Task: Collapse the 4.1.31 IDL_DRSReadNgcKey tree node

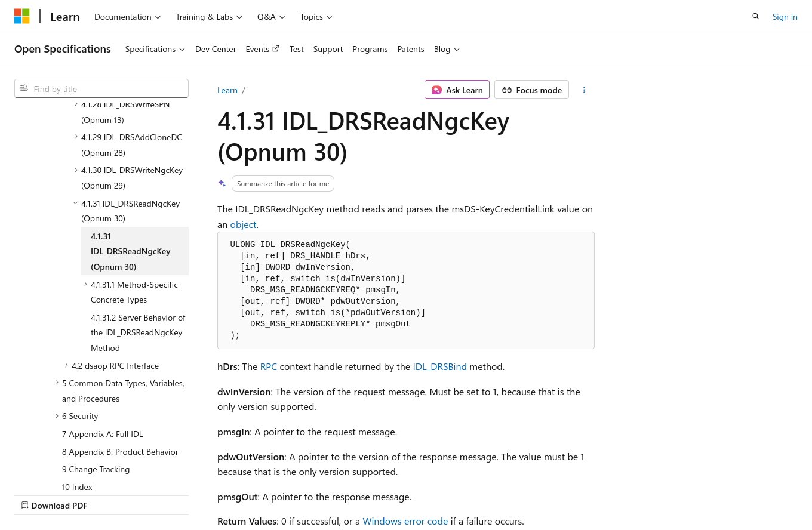Action: (76, 204)
